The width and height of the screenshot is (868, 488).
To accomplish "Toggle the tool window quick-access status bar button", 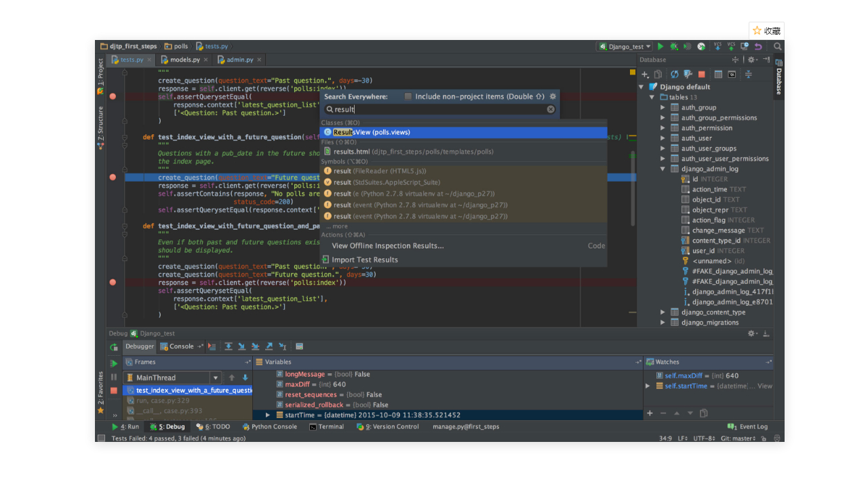I will pyautogui.click(x=100, y=439).
